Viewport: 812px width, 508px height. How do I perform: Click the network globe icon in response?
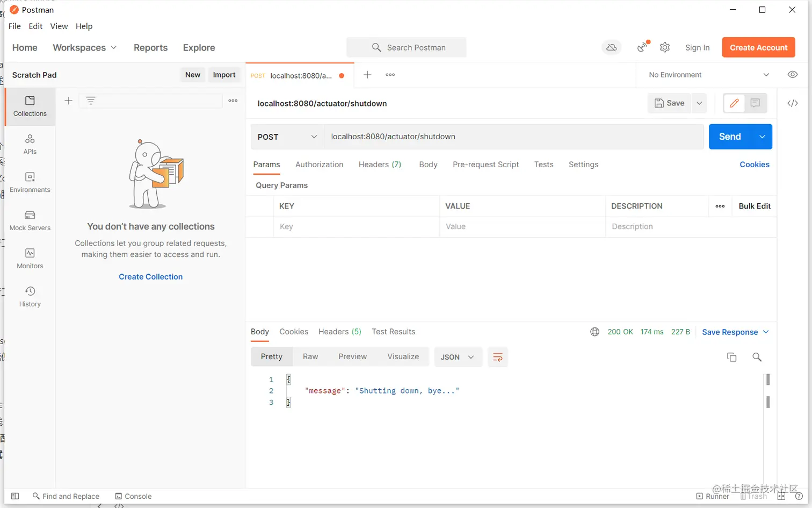coord(595,332)
